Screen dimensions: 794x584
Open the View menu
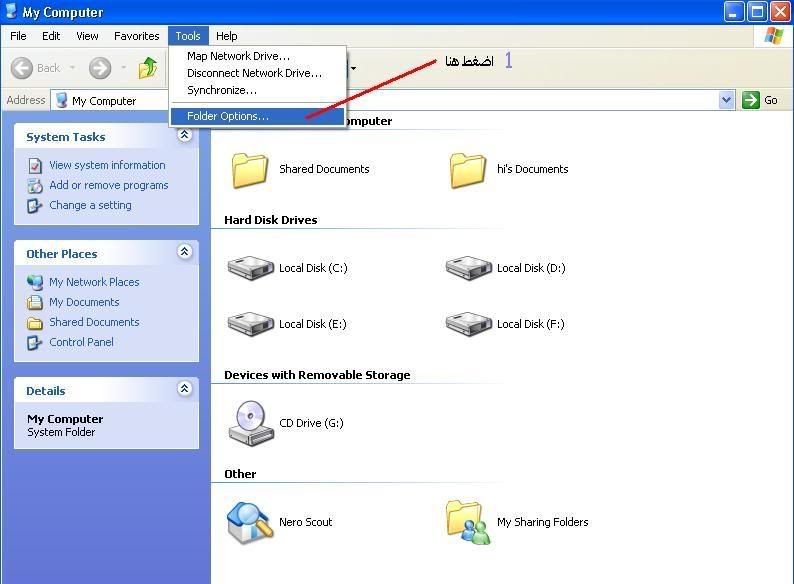(87, 36)
